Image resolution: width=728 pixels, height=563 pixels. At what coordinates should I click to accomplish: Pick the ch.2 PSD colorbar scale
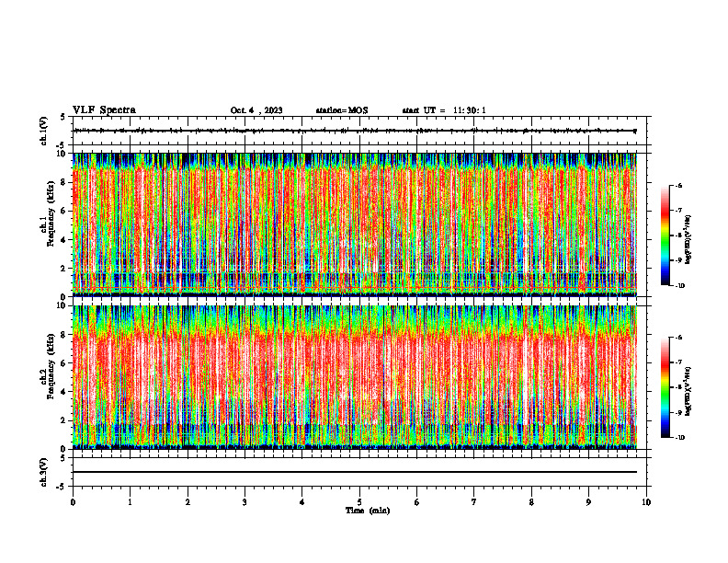[665, 387]
